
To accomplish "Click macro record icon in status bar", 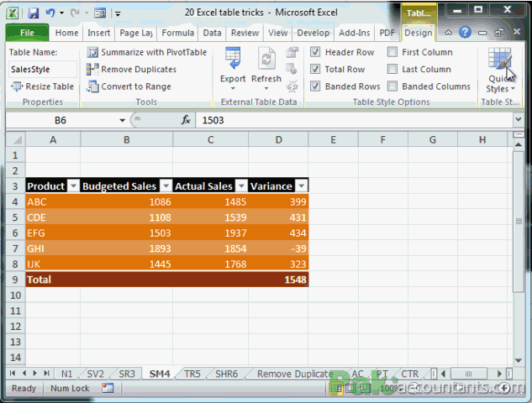I will pyautogui.click(x=108, y=388).
